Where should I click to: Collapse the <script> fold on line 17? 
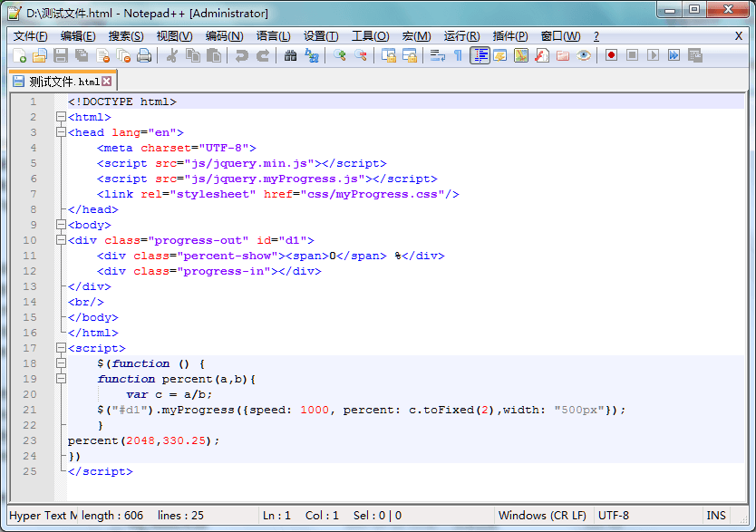(x=61, y=348)
